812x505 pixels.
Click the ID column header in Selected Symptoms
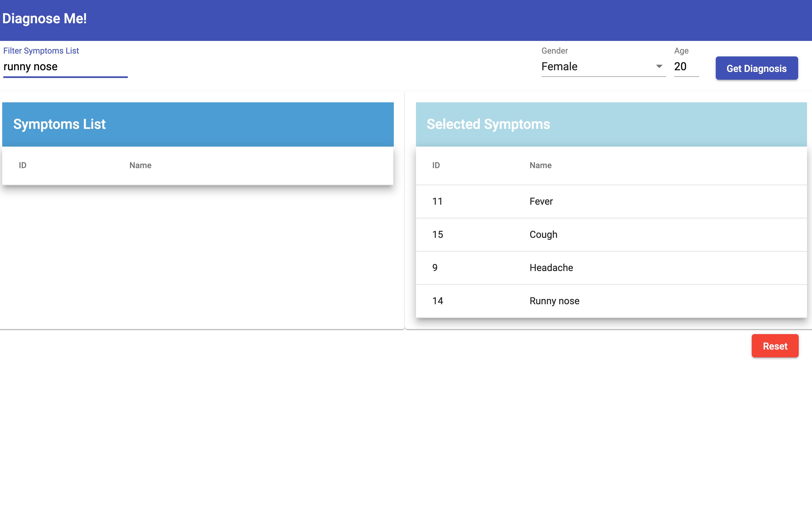436,165
